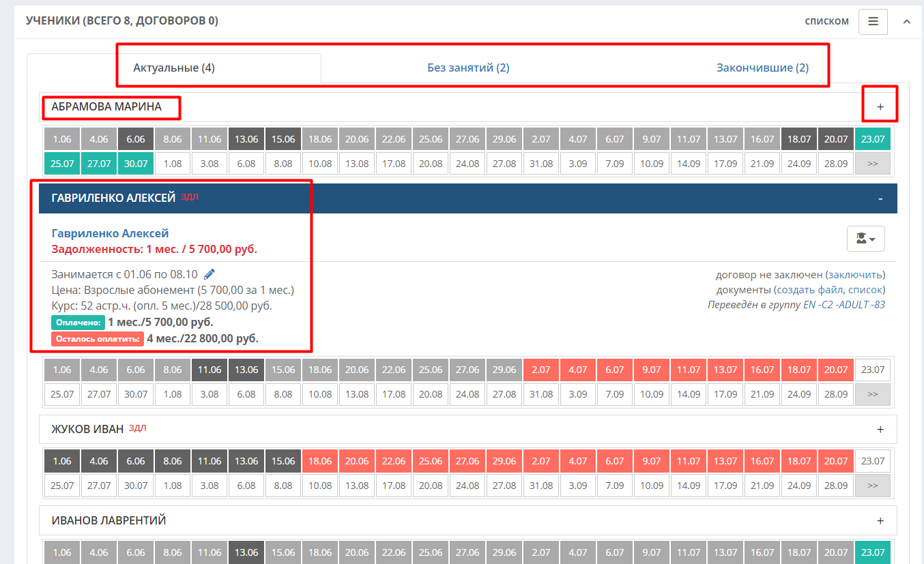This screenshot has height=564, width=924.
Task: Click green 23.07 cell in Иванов row
Action: (x=873, y=552)
